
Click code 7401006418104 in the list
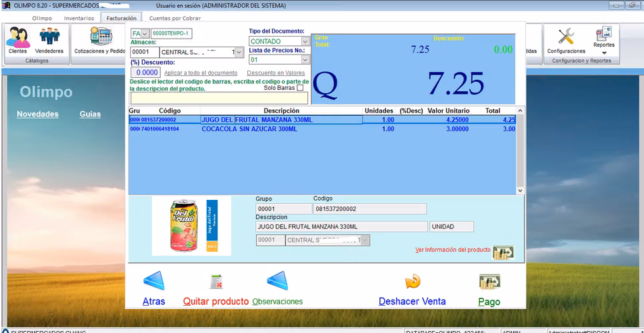(x=160, y=129)
